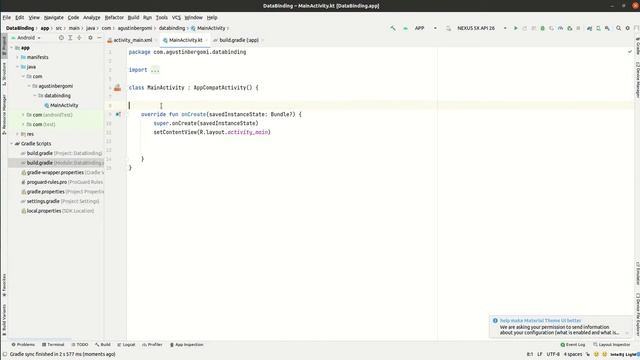Image resolution: width=640 pixels, height=360 pixels.
Task: Open the Refactor menu
Action: click(114, 18)
